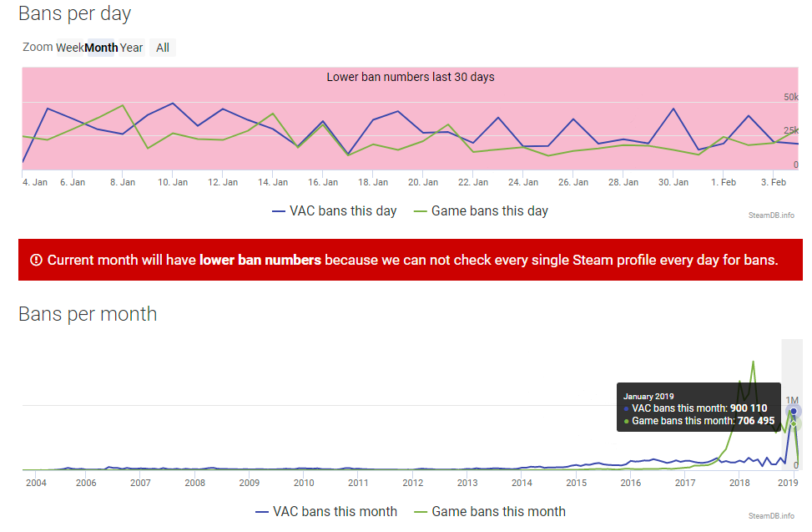
Task: Click blue line icon beside VAC bans this month
Action: point(263,511)
